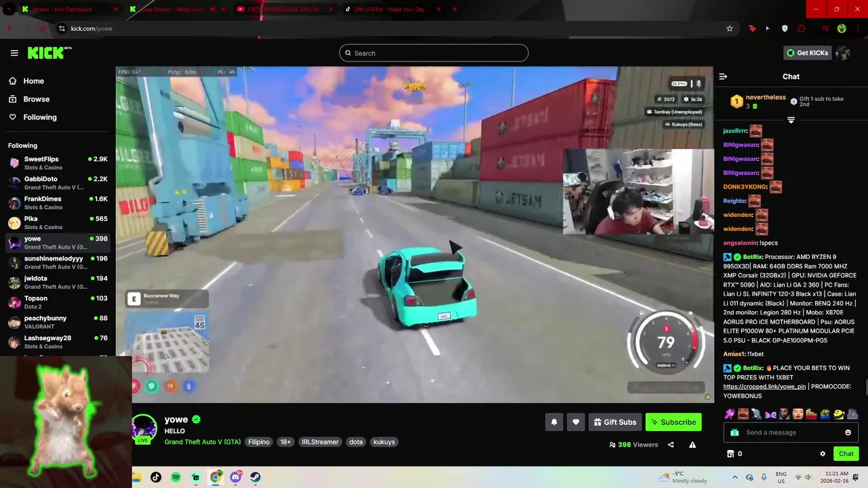
Task: Open SweetFlips channel from Following list
Action: point(58,163)
